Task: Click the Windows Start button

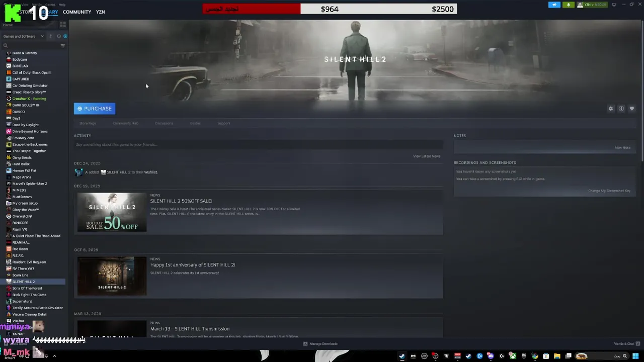Action: click(635, 356)
